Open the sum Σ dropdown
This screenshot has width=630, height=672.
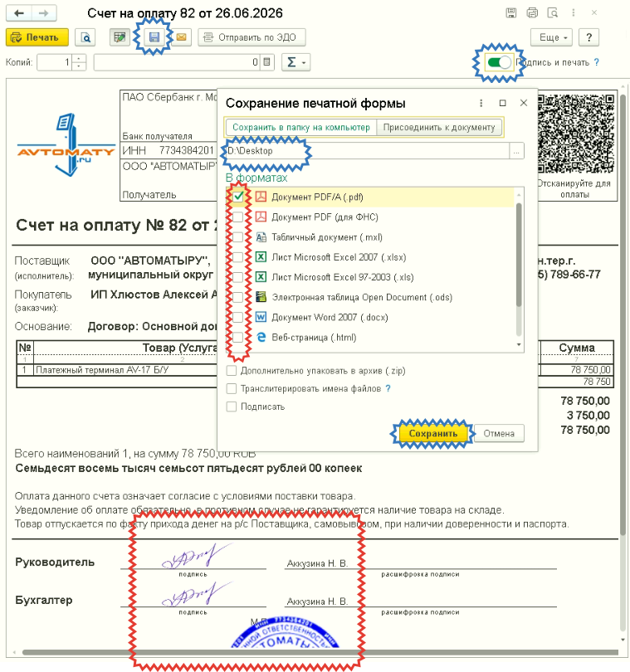click(296, 62)
